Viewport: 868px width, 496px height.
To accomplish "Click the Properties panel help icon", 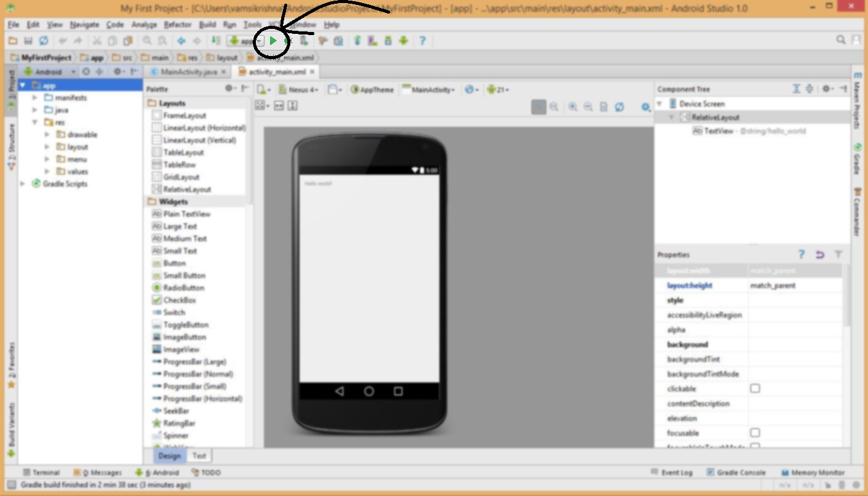I will [801, 254].
